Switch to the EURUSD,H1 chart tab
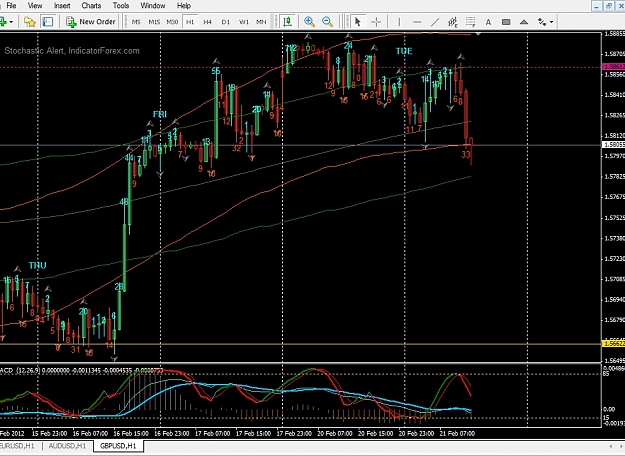 (17, 446)
